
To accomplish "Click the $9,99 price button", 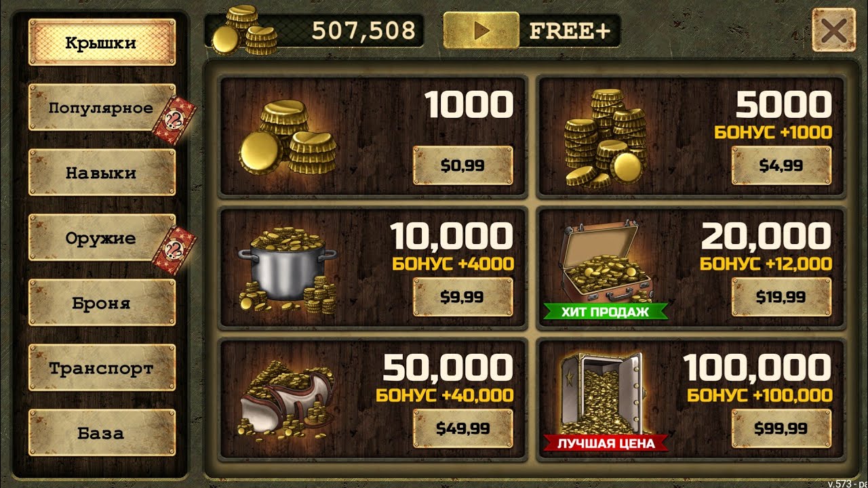I will click(462, 297).
